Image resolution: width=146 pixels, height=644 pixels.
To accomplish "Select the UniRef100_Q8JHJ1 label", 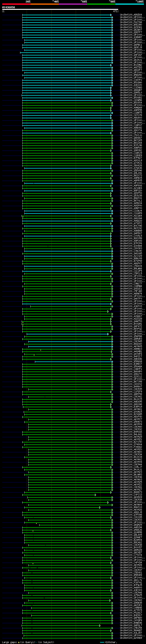I will click(131, 60).
